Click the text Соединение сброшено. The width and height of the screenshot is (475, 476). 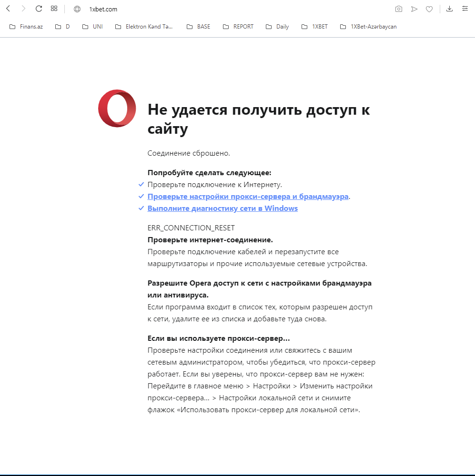[x=189, y=153]
